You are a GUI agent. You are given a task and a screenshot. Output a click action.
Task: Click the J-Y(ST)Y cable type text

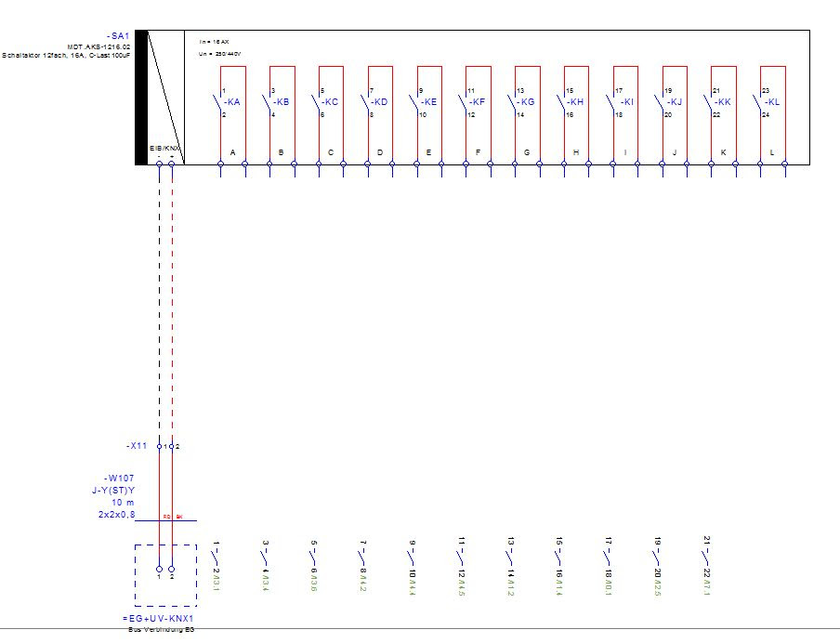click(x=113, y=491)
